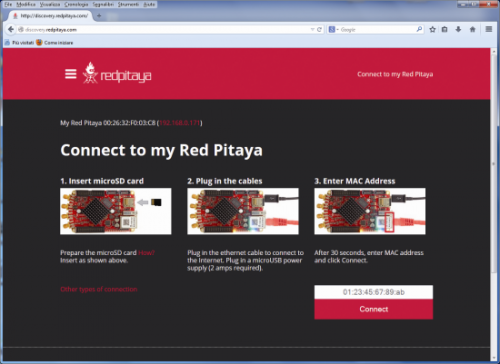Click the Insert microSD card image

point(116,211)
